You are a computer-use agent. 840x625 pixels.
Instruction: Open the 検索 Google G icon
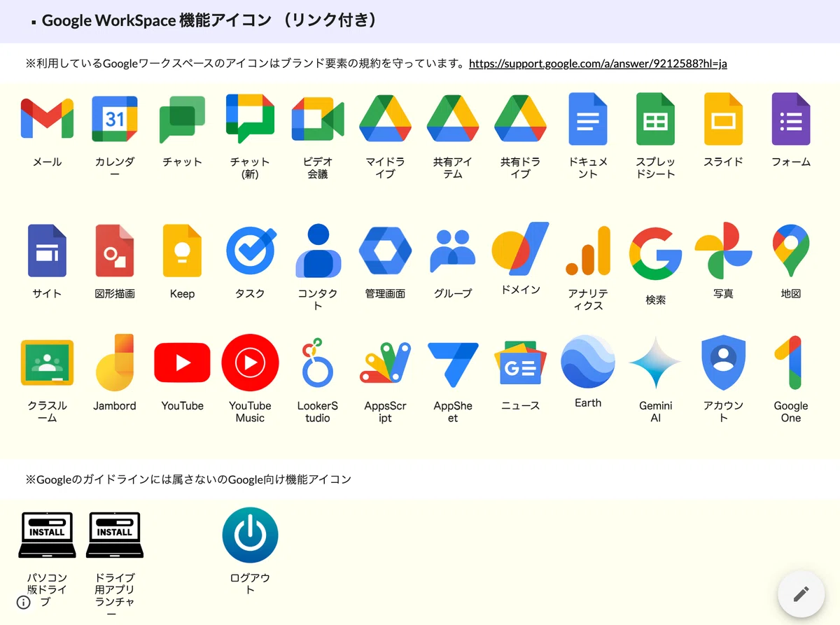click(x=655, y=253)
